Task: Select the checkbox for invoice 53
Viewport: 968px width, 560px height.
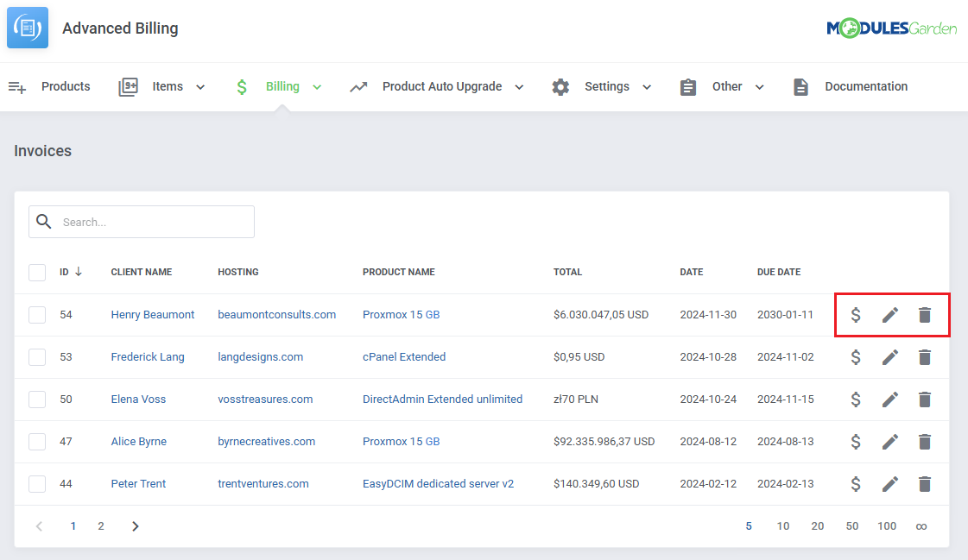Action: click(37, 357)
